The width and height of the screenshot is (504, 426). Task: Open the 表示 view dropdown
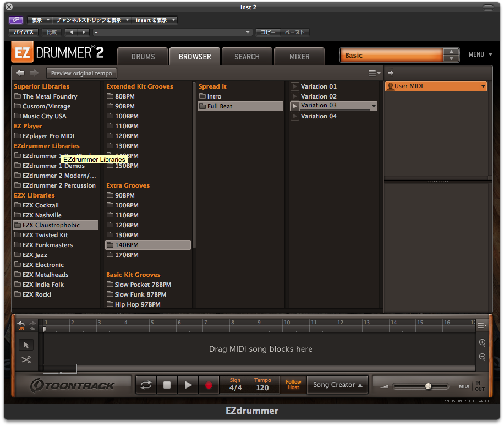40,20
